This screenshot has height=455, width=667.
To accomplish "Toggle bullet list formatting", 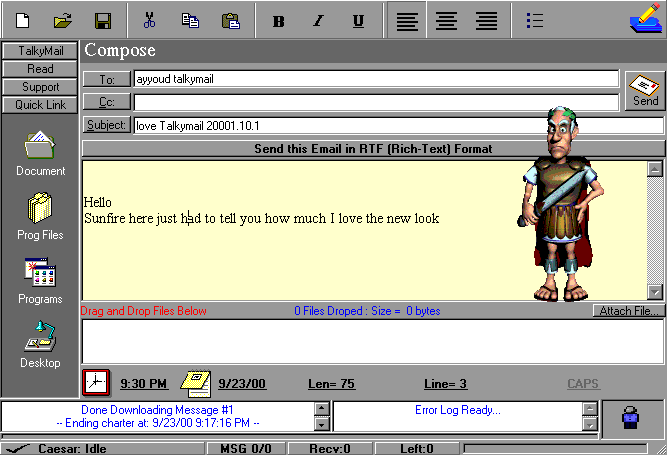I will tap(534, 20).
